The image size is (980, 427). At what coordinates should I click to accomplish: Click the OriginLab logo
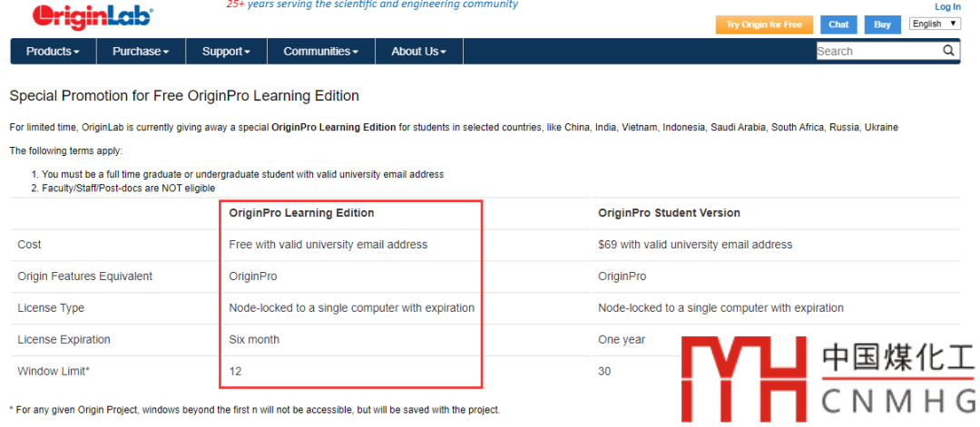click(x=92, y=16)
